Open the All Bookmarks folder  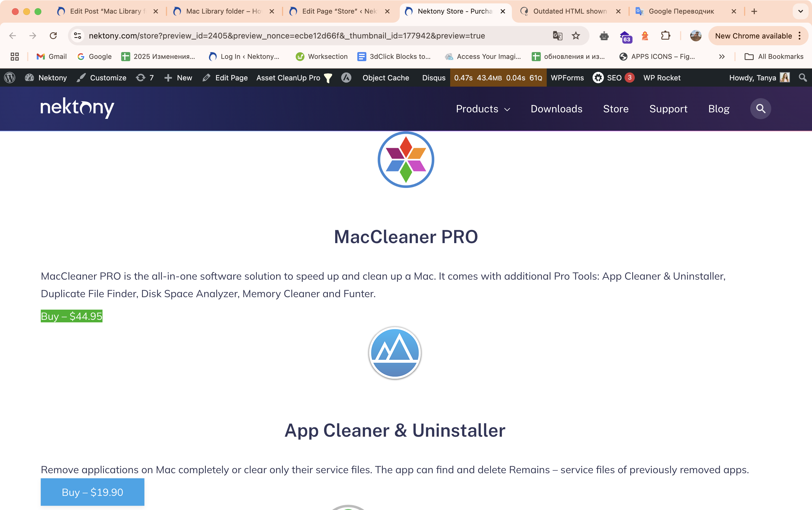coord(773,57)
